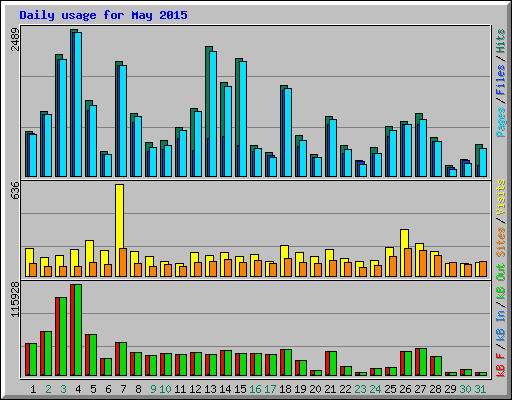
Task: Click day label 6 on the x-axis
Action: pyautogui.click(x=108, y=389)
